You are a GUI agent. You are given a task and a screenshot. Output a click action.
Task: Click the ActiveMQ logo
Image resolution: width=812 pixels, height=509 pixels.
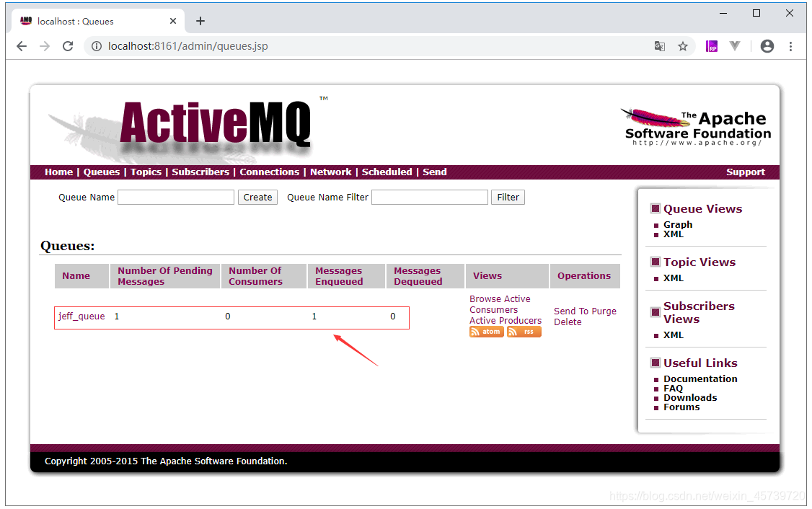click(216, 123)
